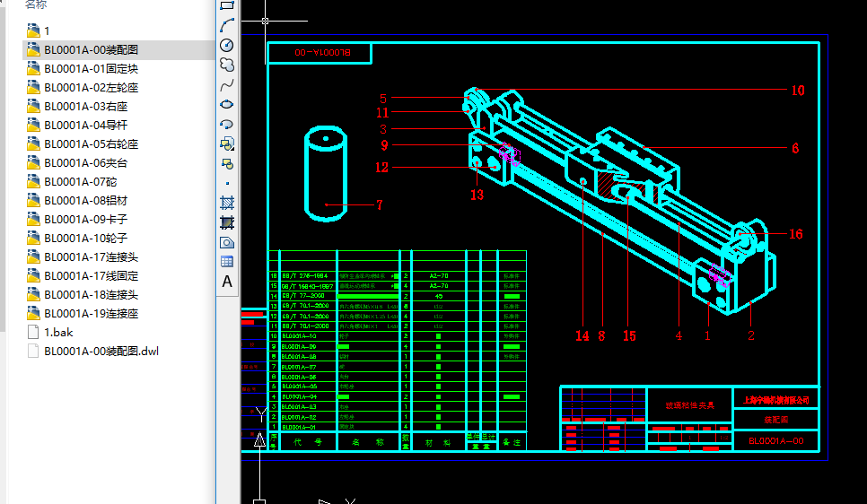Select file BL0001A-17连接头
867x504 pixels.
tap(92, 256)
